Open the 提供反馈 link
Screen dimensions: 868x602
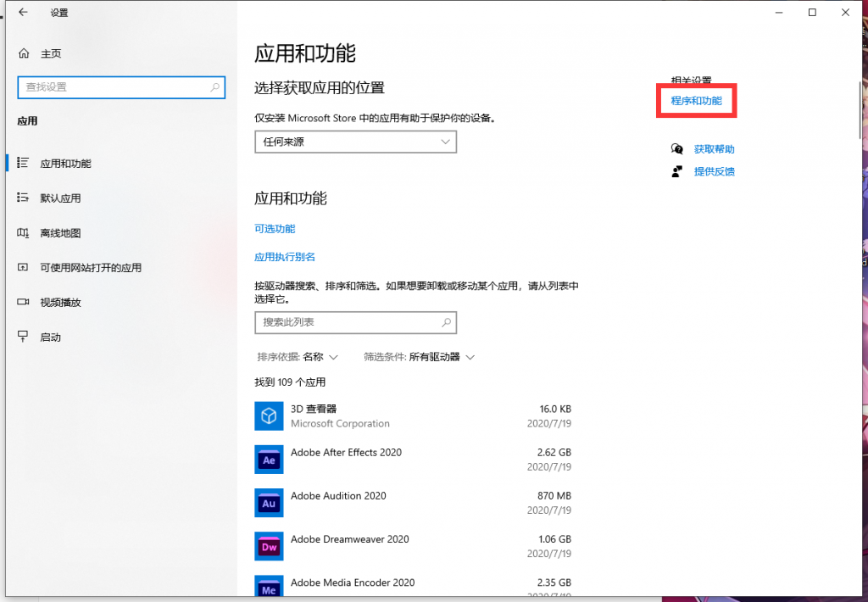pyautogui.click(x=714, y=171)
